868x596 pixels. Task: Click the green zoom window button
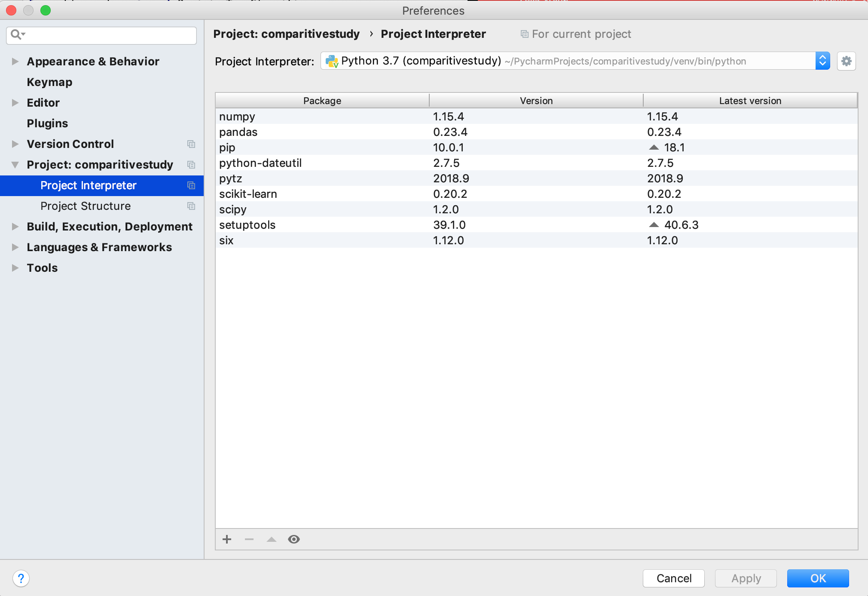click(x=46, y=10)
